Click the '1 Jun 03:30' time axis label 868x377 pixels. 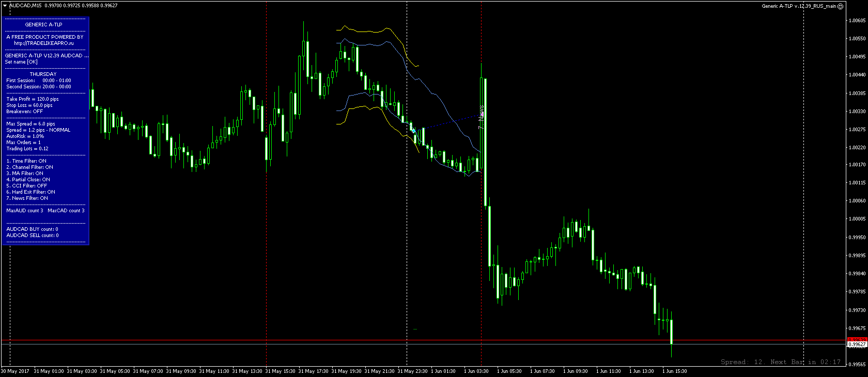click(x=476, y=371)
